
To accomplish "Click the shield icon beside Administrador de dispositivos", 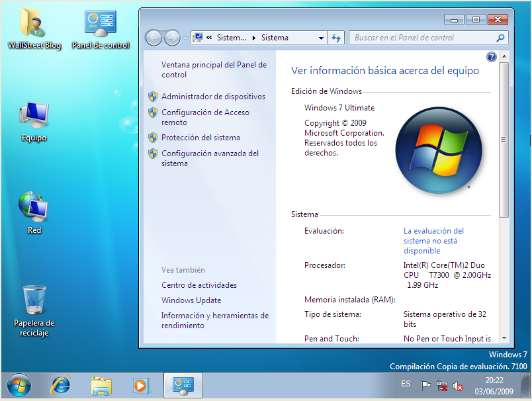I will [153, 97].
